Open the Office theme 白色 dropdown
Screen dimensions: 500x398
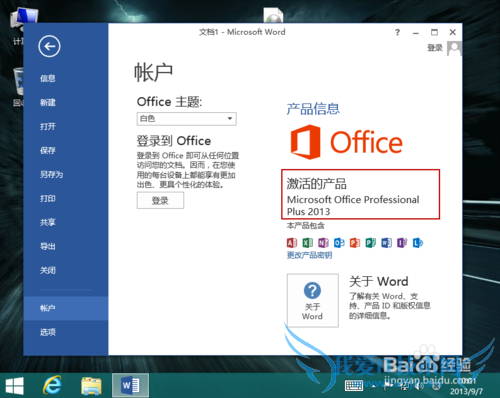(x=187, y=119)
